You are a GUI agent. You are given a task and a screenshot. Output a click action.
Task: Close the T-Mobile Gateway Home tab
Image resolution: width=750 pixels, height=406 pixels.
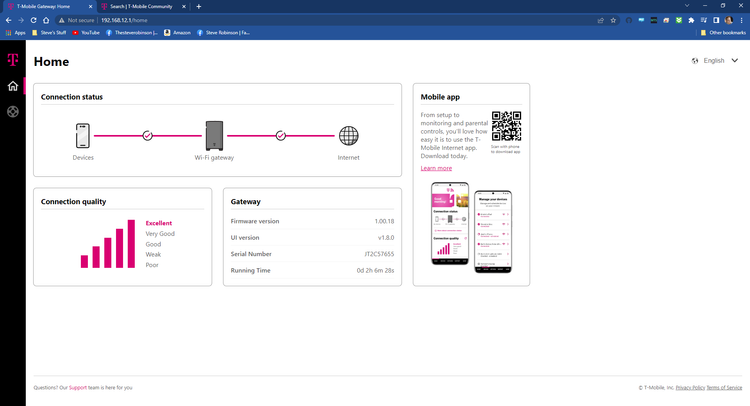tap(90, 7)
